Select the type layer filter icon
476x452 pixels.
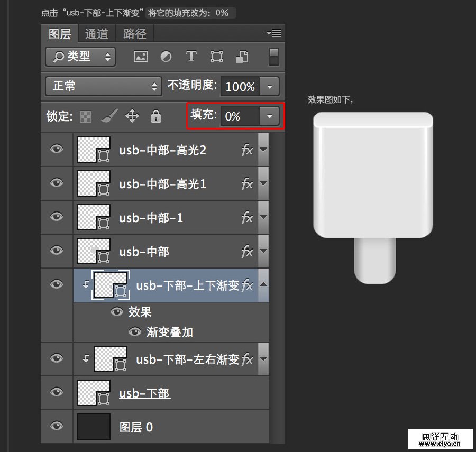(191, 57)
